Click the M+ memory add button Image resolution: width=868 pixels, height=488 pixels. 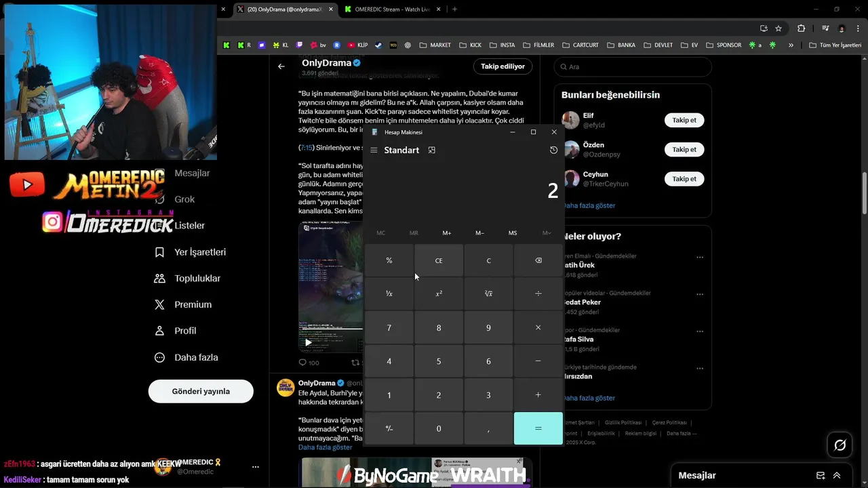447,233
